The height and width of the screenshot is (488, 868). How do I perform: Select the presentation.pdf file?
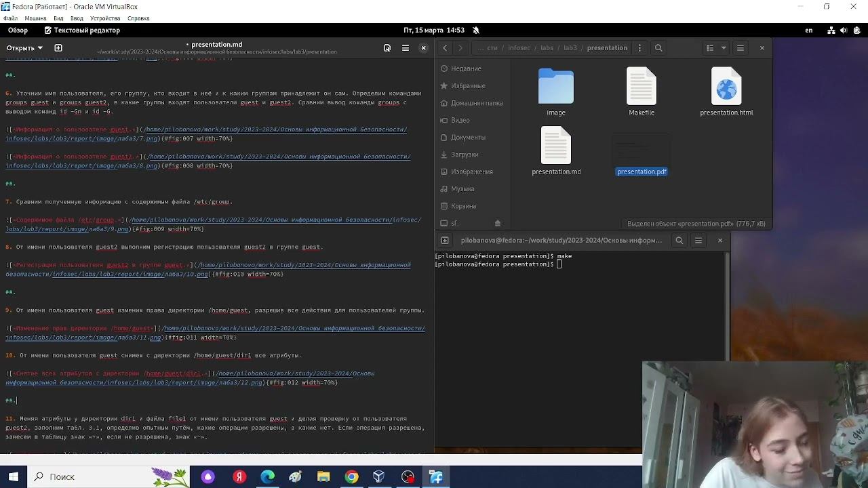pos(642,155)
